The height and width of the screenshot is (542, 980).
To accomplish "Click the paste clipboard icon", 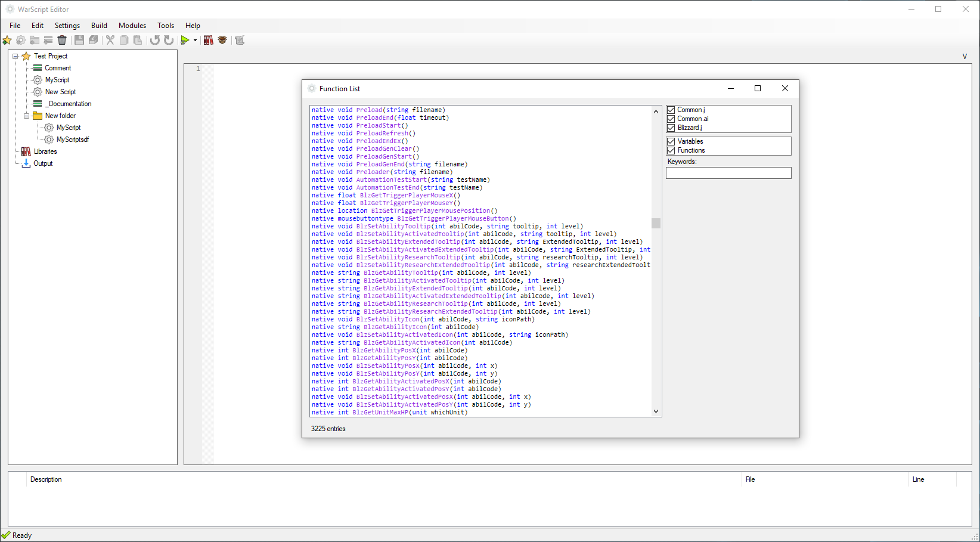I will pyautogui.click(x=138, y=40).
